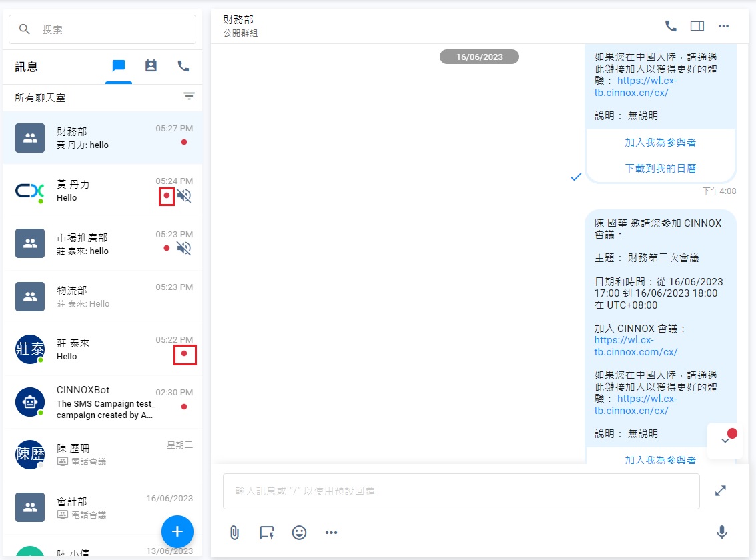The width and height of the screenshot is (756, 560).
Task: Click the blue plus new chat button
Action: coord(177,531)
